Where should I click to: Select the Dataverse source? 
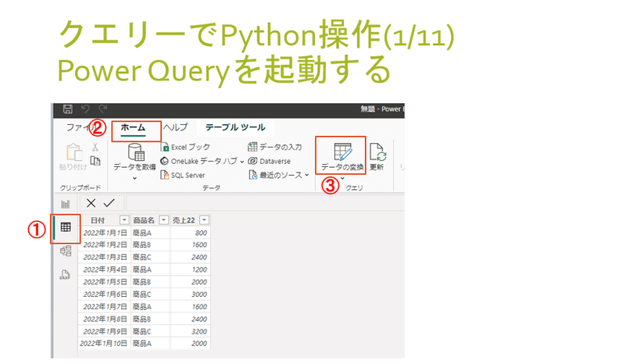click(x=270, y=161)
